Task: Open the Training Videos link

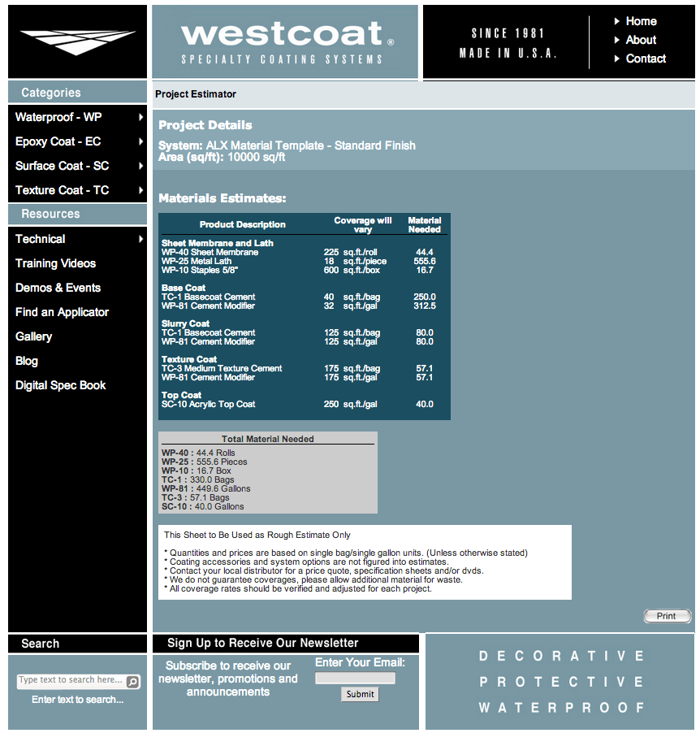Action: [55, 263]
